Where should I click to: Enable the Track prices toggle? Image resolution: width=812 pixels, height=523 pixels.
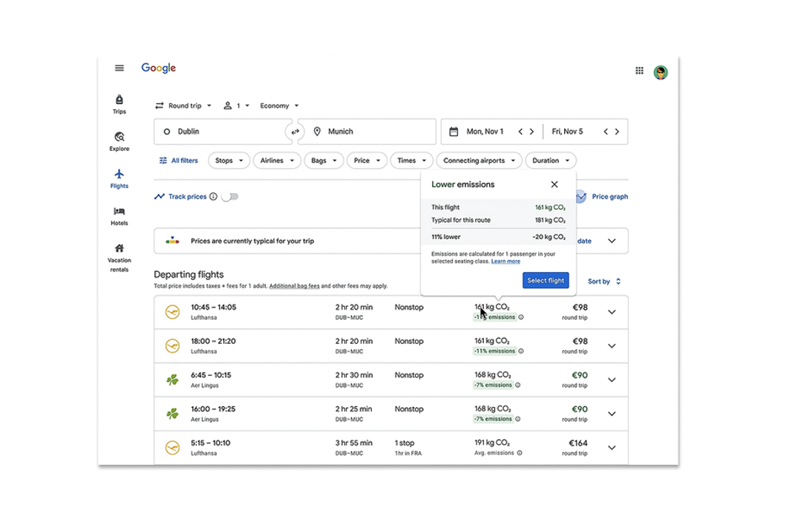click(x=230, y=197)
